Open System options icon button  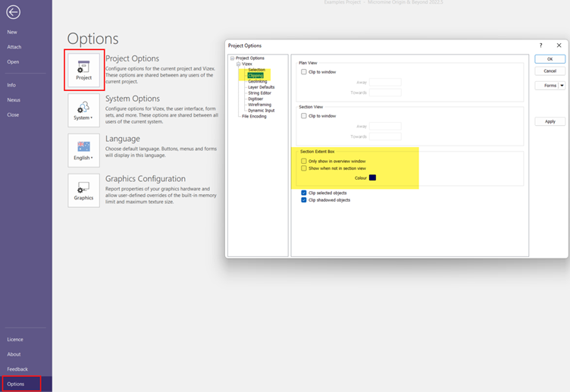83,110
